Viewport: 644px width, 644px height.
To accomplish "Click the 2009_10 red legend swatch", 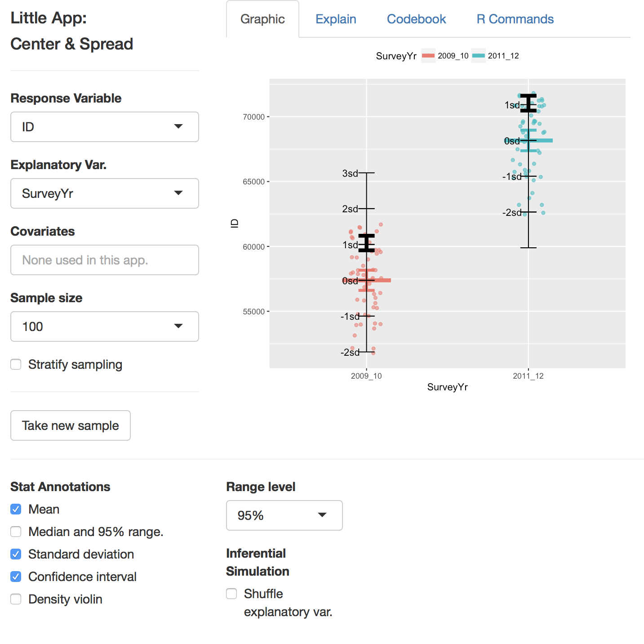I will tap(428, 56).
